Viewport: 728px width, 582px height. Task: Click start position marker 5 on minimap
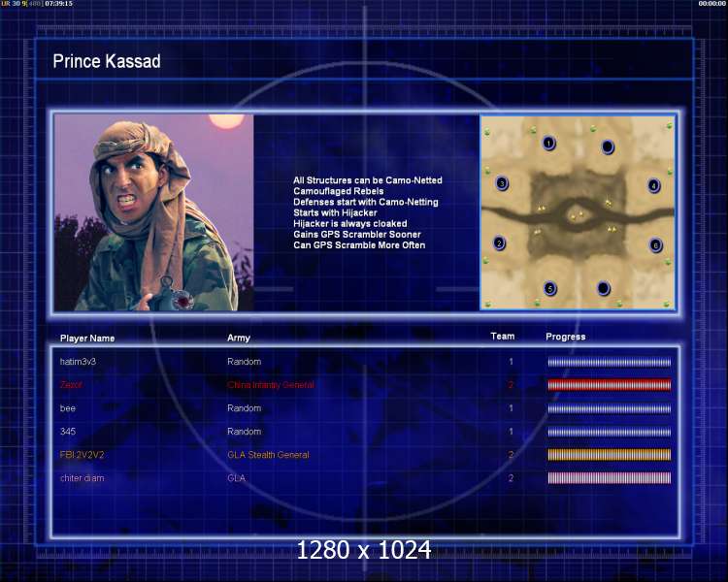click(549, 289)
